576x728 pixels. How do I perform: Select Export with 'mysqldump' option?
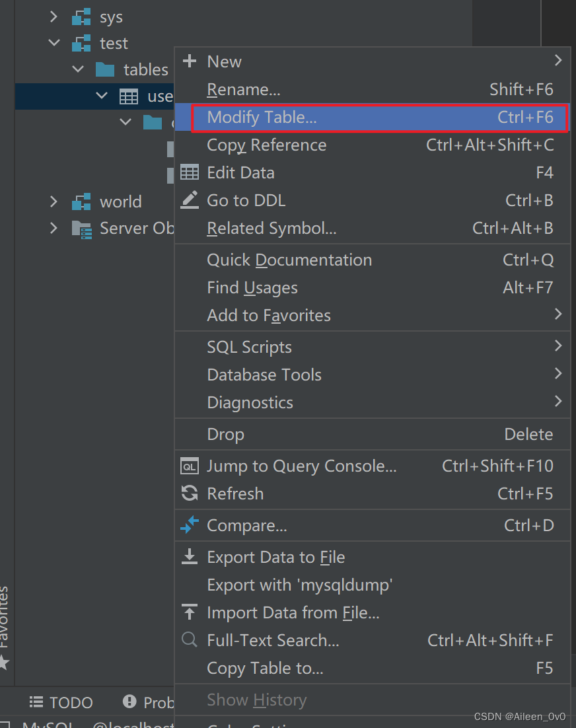(299, 585)
